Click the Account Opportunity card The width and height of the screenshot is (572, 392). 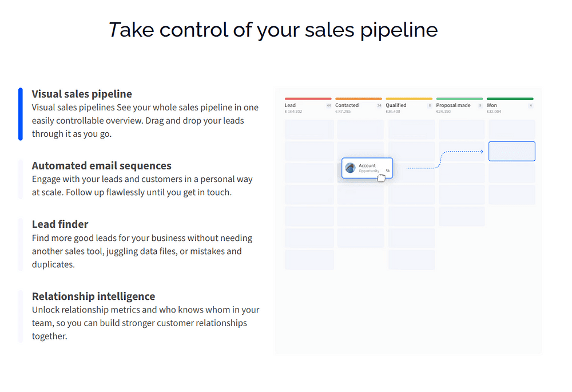367,168
